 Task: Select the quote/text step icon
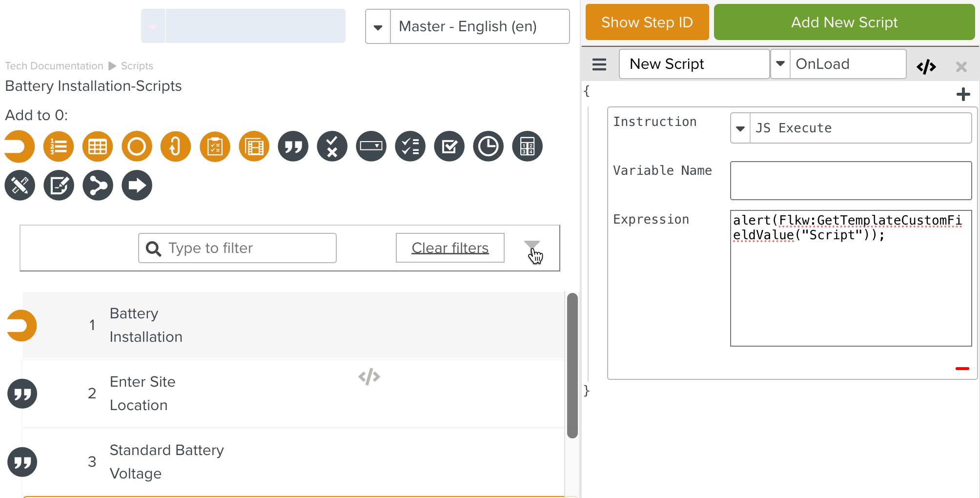point(293,146)
